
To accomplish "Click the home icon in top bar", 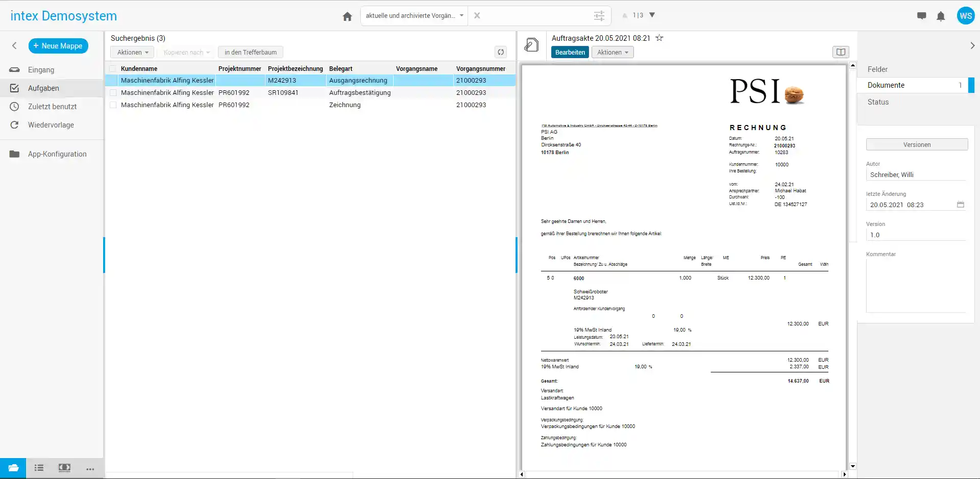I will [347, 16].
